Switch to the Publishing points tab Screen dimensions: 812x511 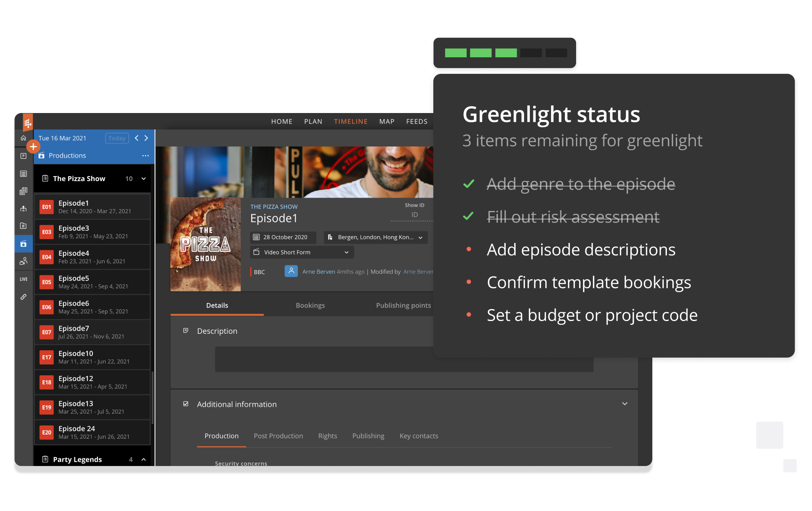pos(403,305)
